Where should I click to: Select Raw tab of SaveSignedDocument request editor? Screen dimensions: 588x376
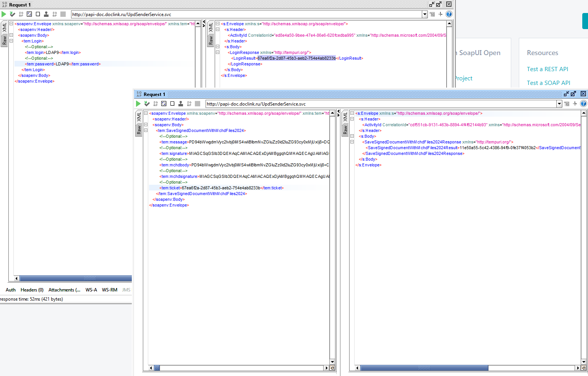[x=139, y=130]
